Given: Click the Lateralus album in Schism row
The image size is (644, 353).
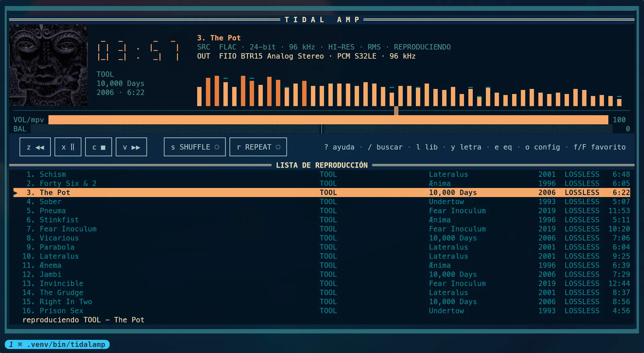Looking at the screenshot, I should point(449,174).
